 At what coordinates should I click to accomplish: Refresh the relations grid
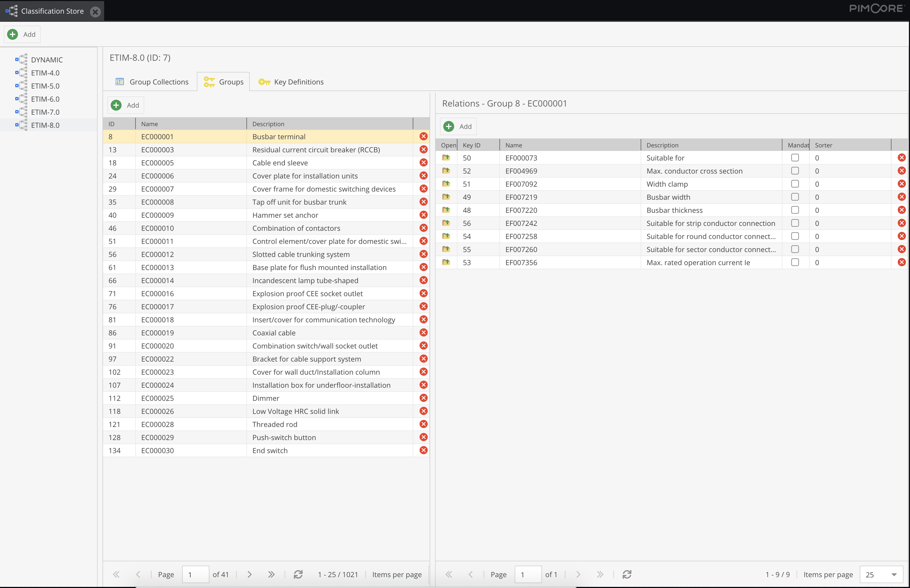click(627, 574)
